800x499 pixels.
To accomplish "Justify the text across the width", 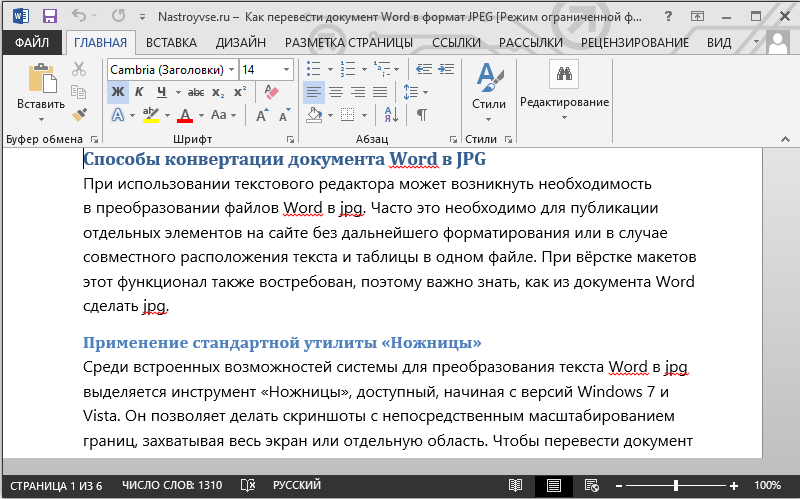I will click(x=380, y=92).
